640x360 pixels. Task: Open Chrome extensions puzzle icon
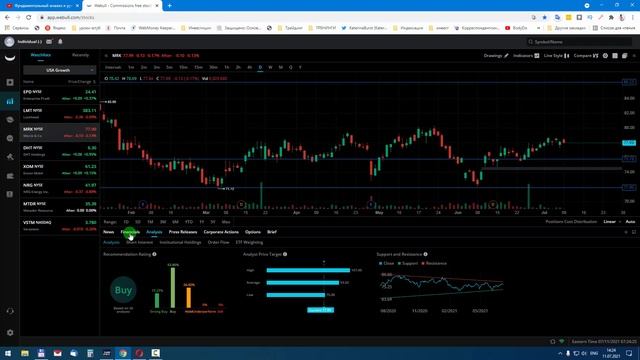(x=611, y=18)
